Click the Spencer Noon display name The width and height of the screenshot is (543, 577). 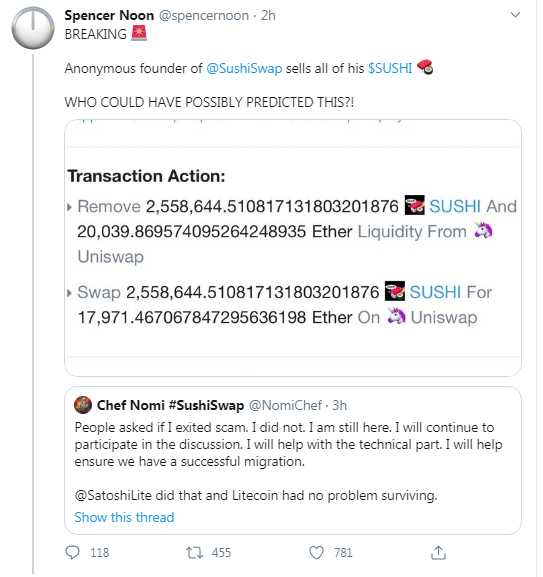[x=109, y=15]
